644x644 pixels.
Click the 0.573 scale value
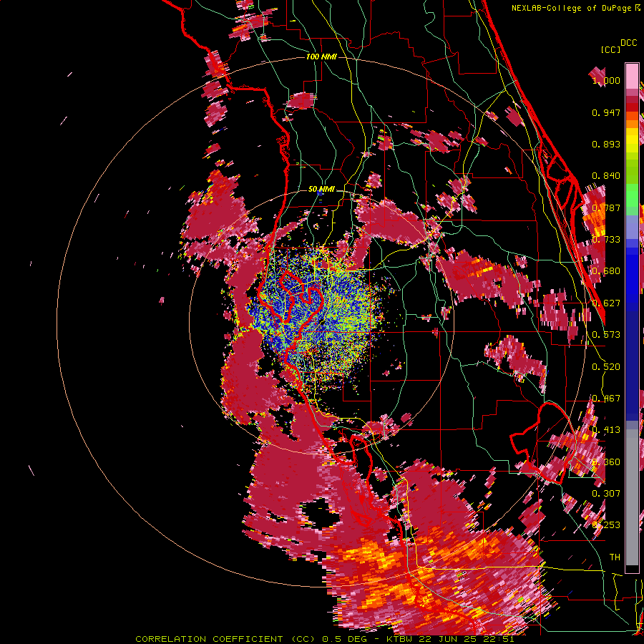pos(606,335)
